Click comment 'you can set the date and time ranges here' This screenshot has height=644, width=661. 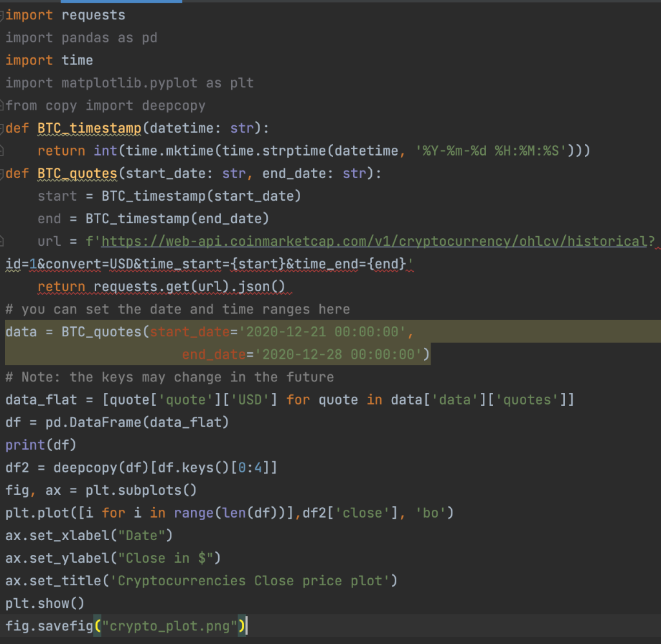click(178, 309)
